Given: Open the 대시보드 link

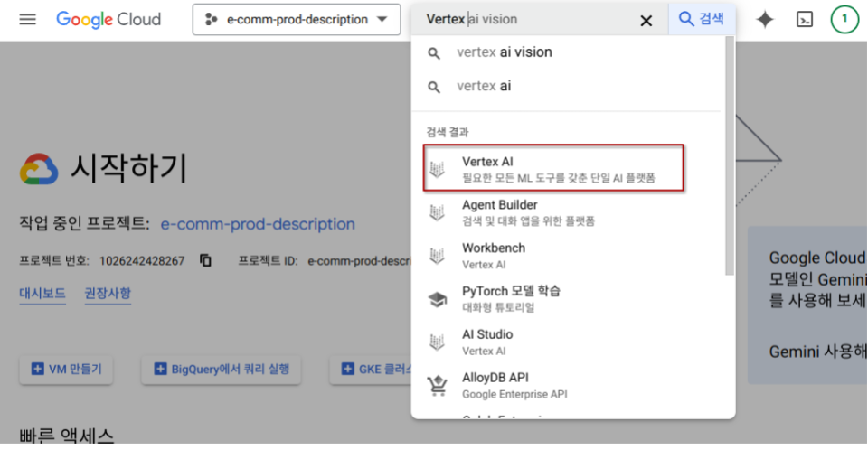Looking at the screenshot, I should point(42,293).
